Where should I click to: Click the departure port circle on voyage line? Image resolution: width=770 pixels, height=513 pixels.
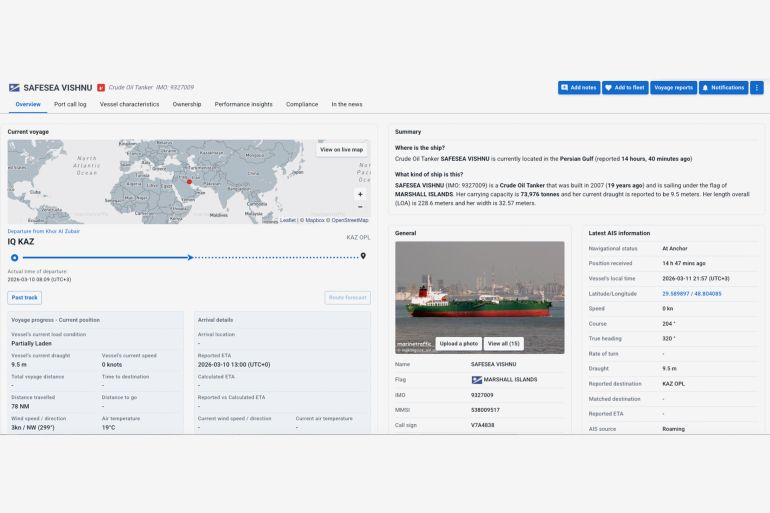pyautogui.click(x=14, y=257)
